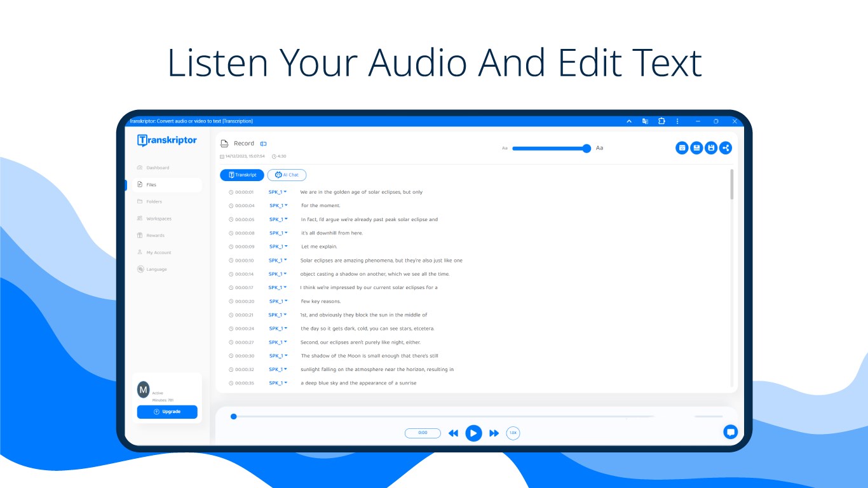Open SPK_1 dropdown at 00:00:01

(278, 192)
